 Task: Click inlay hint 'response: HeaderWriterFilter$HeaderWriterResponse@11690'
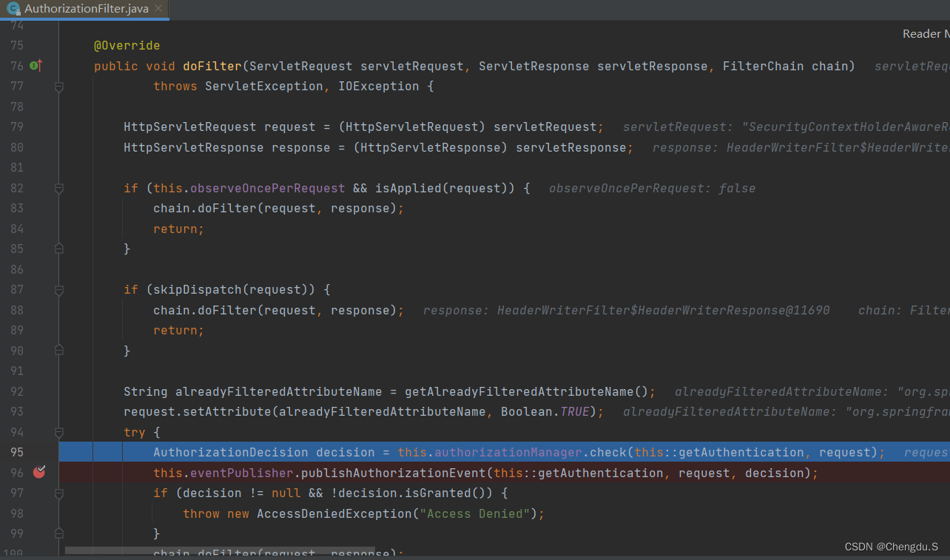(x=627, y=310)
